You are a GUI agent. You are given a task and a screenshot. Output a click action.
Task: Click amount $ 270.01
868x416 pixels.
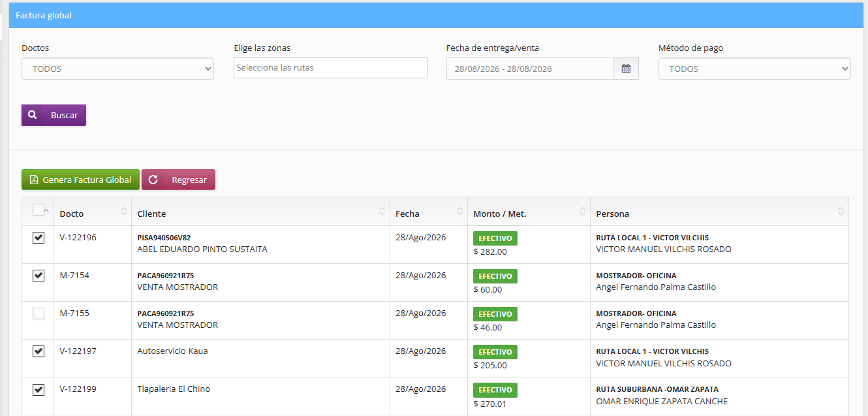tap(490, 404)
